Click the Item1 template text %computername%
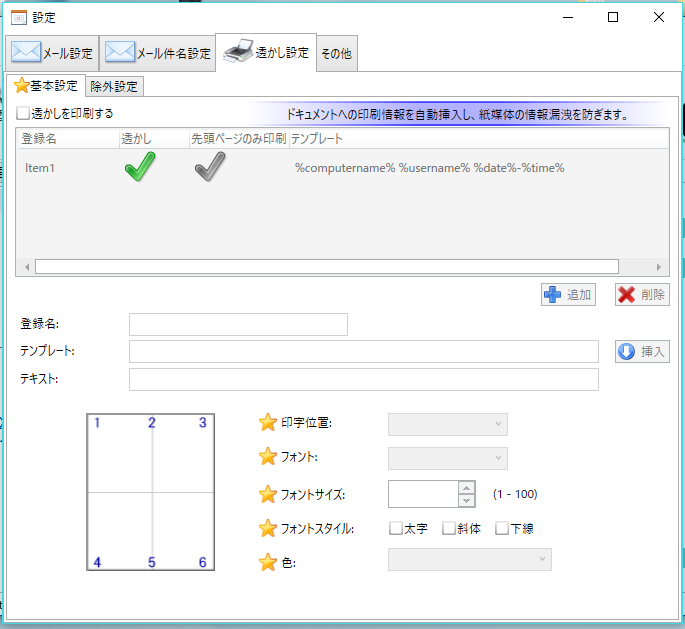Viewport: 685px width, 629px height. pyautogui.click(x=345, y=168)
